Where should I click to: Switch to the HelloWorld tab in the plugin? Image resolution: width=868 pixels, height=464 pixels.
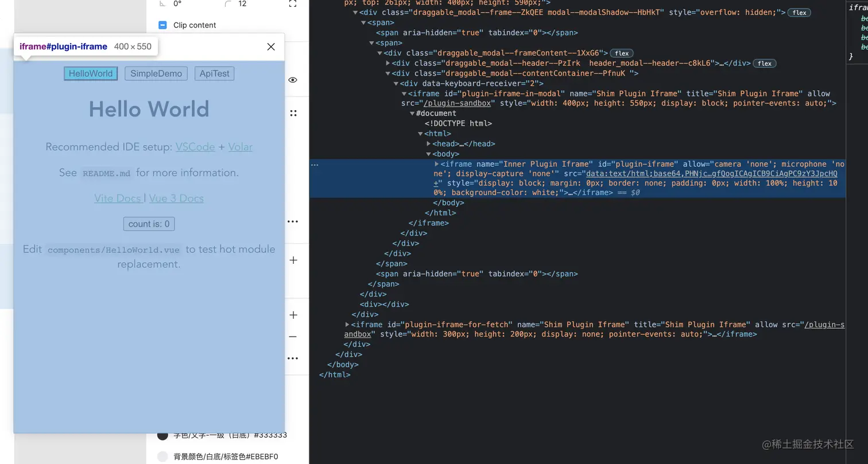[x=91, y=73]
